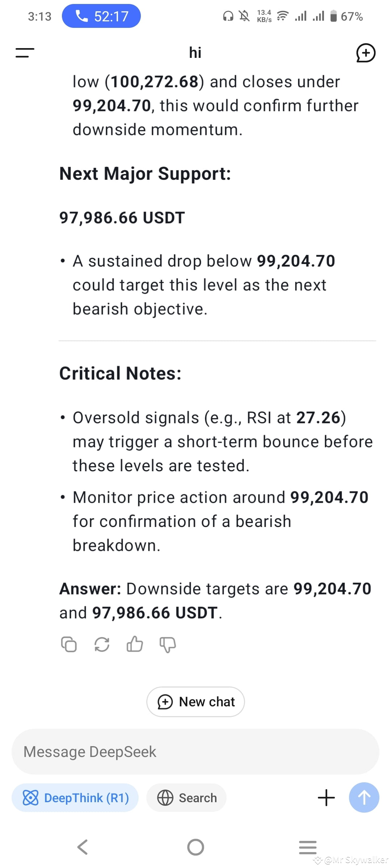Toggle the Search web option

186,797
